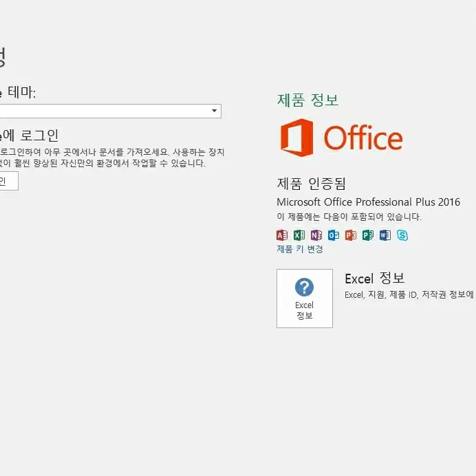Click the Excel app icon

[x=299, y=235]
